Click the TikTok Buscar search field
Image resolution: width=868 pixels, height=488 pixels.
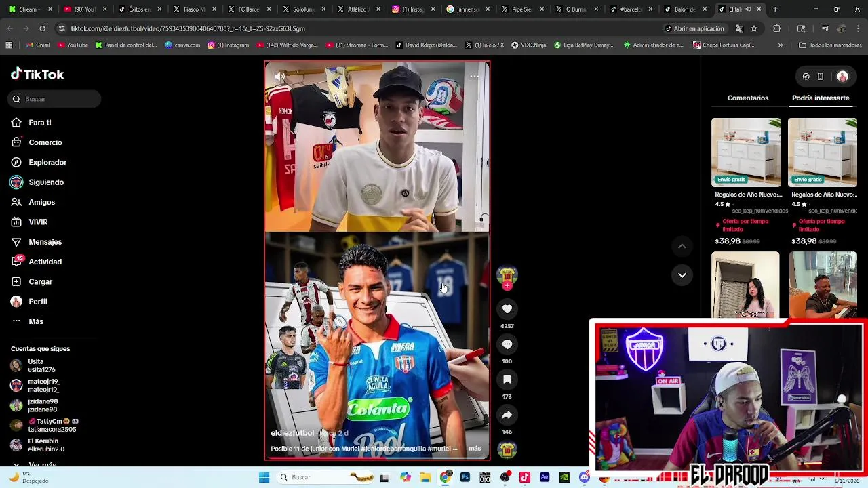(x=55, y=99)
